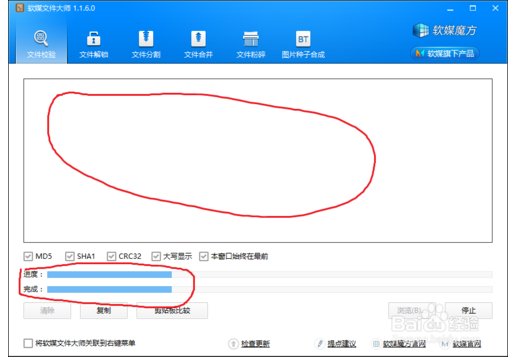Click the 清除 clear button
513x362 pixels.
click(x=47, y=311)
